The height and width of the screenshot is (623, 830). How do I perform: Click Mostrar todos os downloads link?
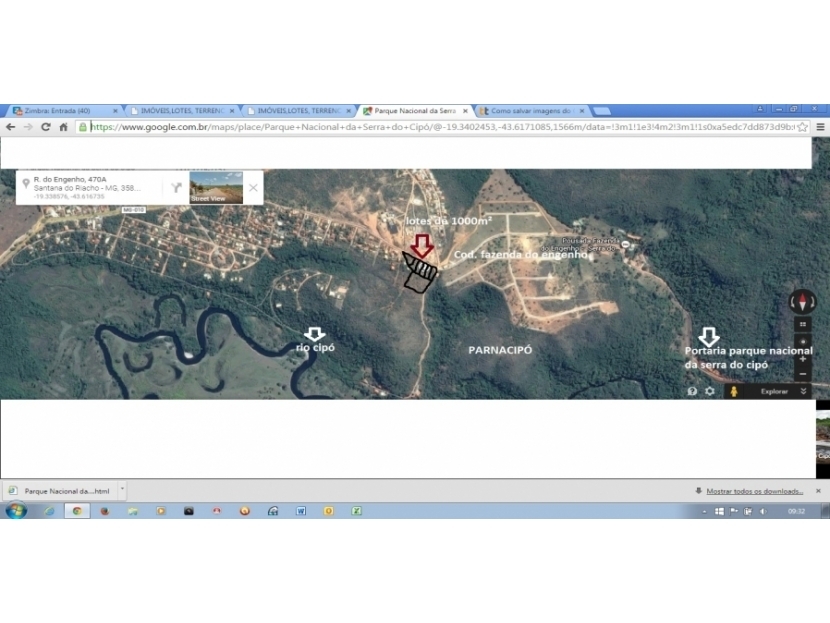[755, 491]
